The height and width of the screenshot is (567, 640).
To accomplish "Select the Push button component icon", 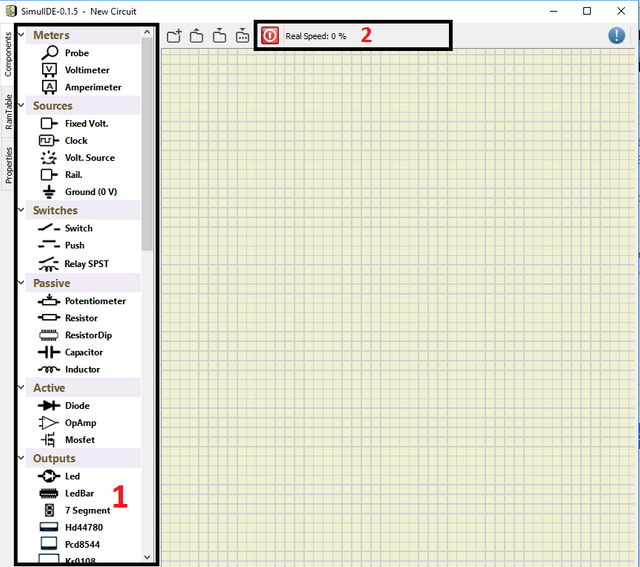I will (x=49, y=245).
